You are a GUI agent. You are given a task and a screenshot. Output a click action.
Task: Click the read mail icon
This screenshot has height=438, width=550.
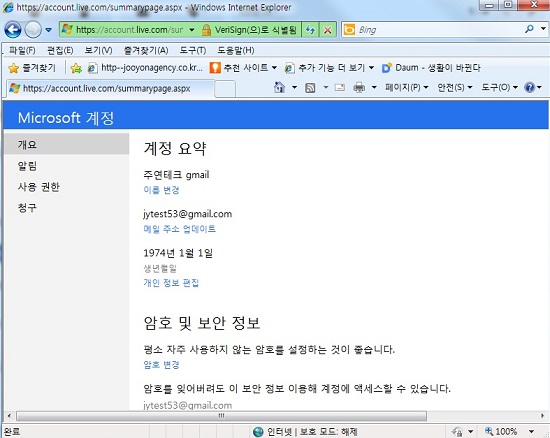pyautogui.click(x=340, y=87)
